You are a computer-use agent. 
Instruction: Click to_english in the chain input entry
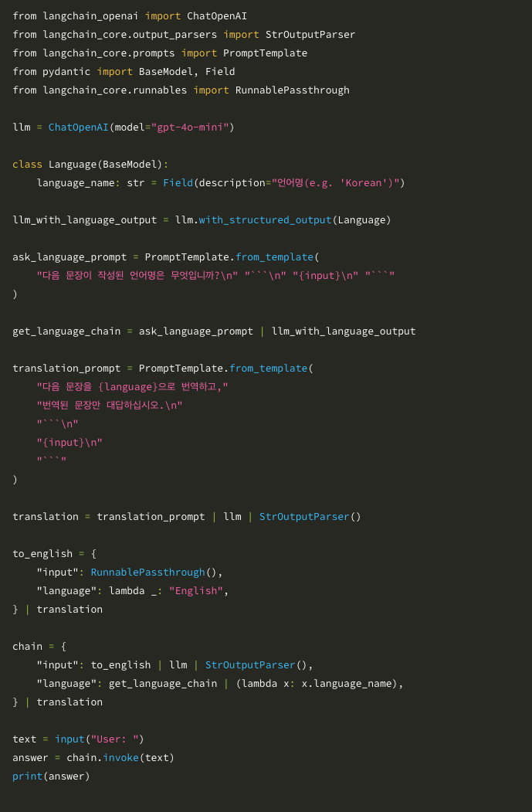coord(120,665)
